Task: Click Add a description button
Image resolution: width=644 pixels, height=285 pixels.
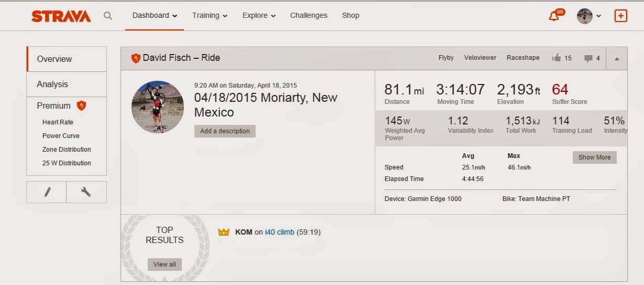Action: click(x=225, y=131)
